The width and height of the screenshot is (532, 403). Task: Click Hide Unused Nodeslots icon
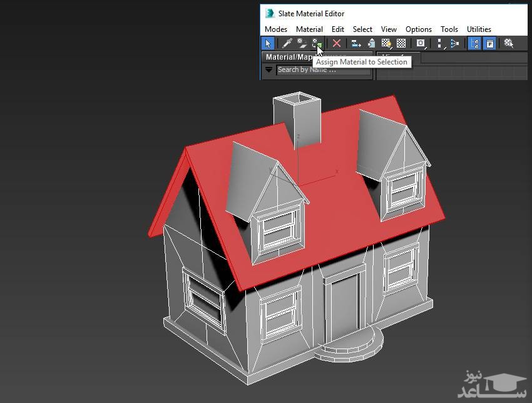pyautogui.click(x=371, y=43)
